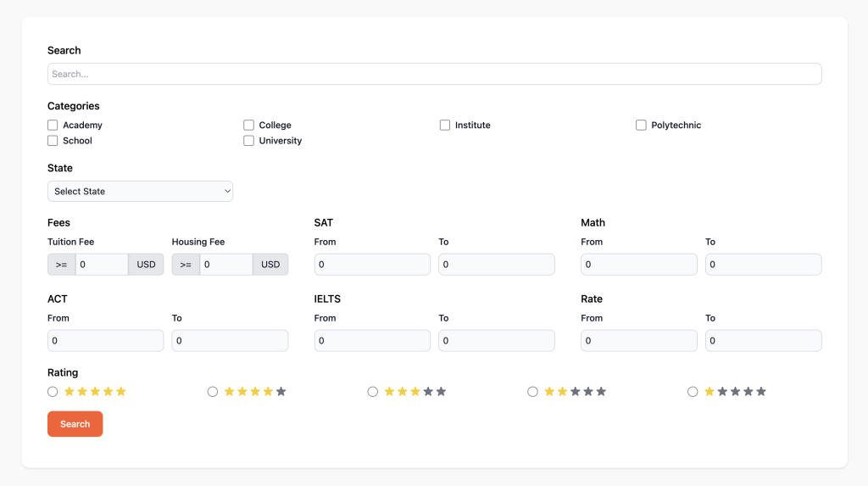This screenshot has width=868, height=486.
Task: Select the five-star rating option
Action: (53, 392)
